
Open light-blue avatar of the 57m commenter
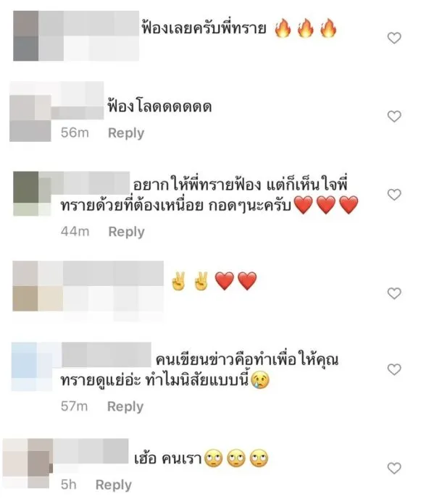click(32, 366)
